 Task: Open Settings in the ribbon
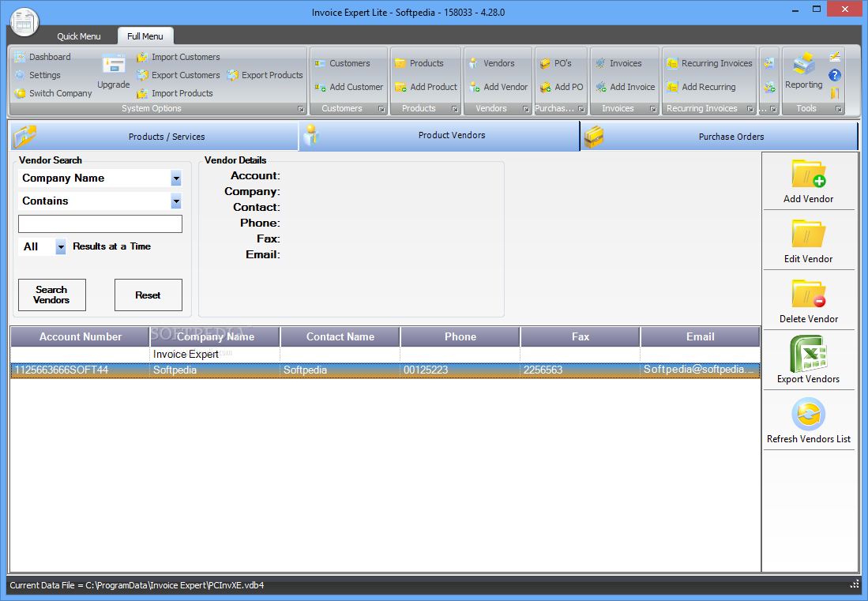(38, 75)
